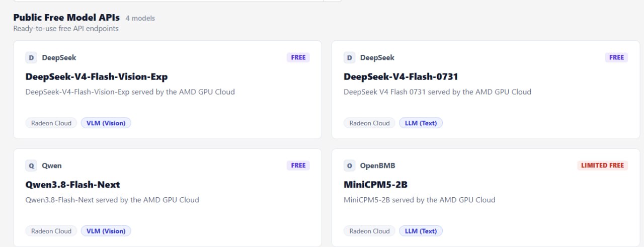The width and height of the screenshot is (644, 247).
Task: Open the DeepSeek-V4-Flash-Vision-Exp model
Action: point(97,77)
